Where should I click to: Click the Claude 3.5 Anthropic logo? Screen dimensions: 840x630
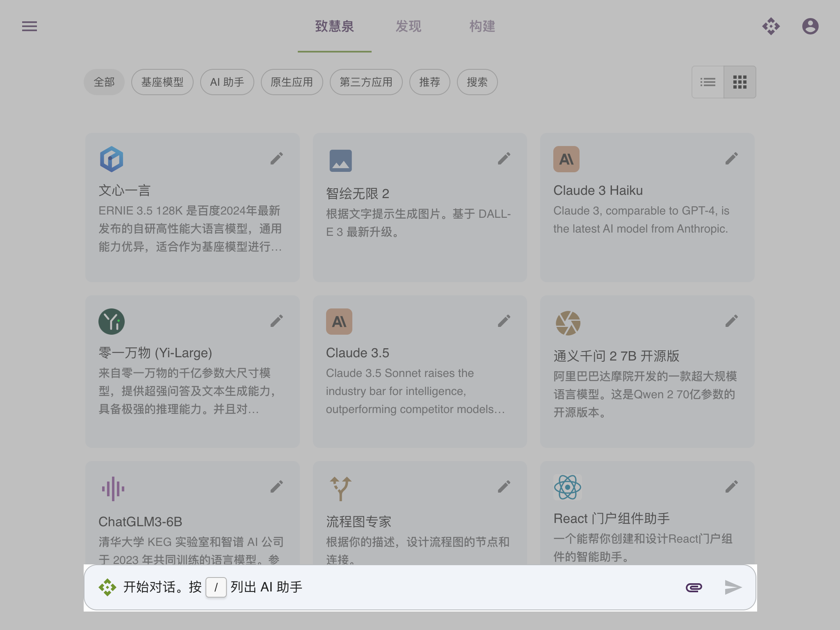click(x=339, y=322)
